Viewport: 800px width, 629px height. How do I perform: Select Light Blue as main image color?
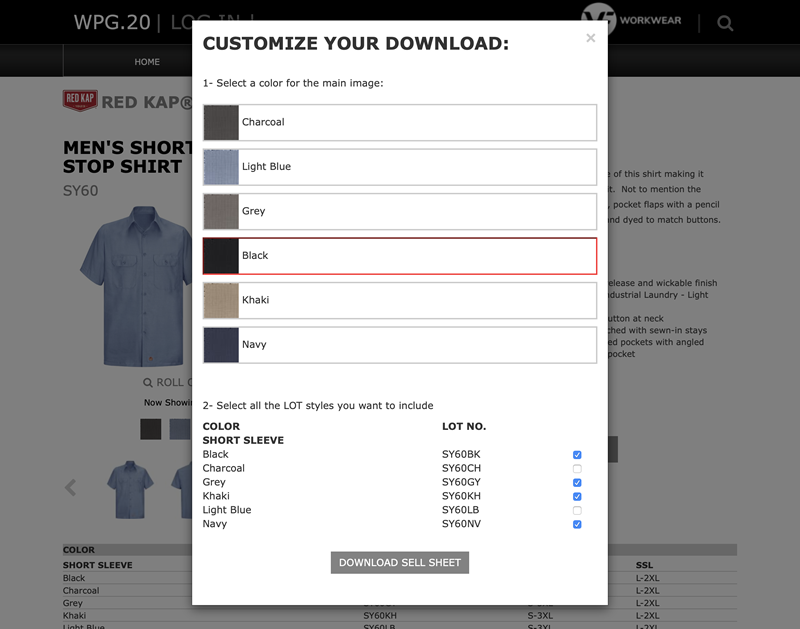click(x=400, y=167)
